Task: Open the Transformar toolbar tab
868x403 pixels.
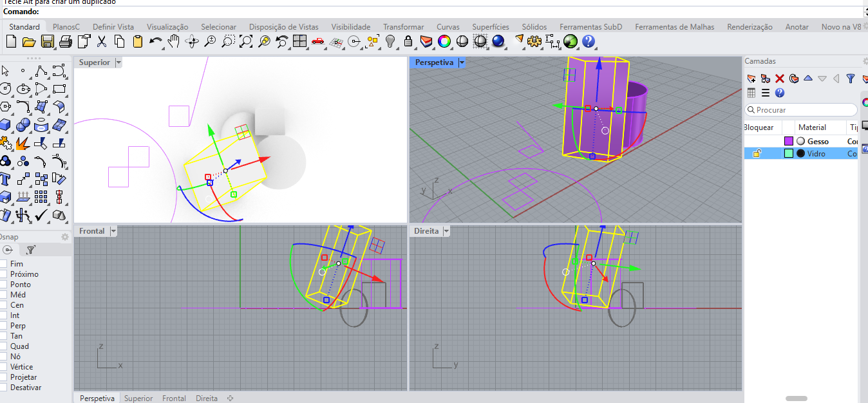Action: click(x=403, y=27)
